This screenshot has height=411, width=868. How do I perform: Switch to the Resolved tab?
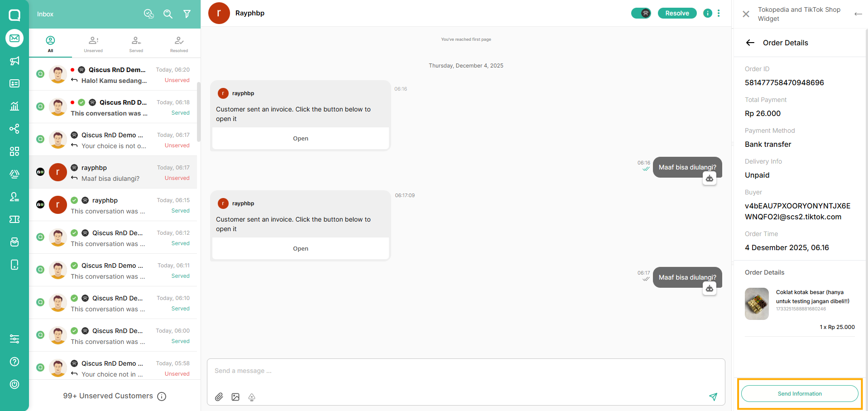tap(179, 44)
